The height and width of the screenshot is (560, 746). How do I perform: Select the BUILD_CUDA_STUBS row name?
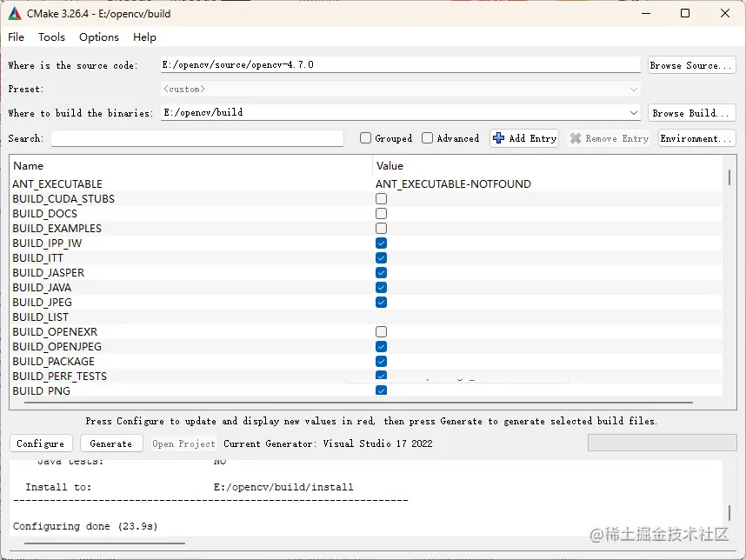[x=63, y=199]
